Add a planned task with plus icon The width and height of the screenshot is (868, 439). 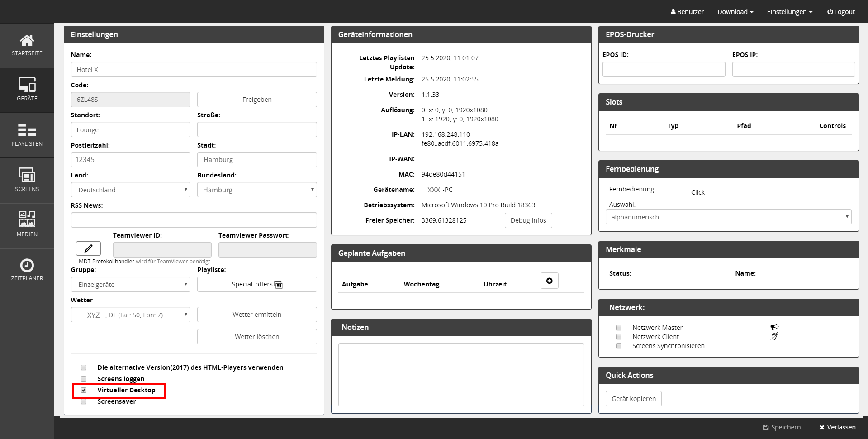549,281
